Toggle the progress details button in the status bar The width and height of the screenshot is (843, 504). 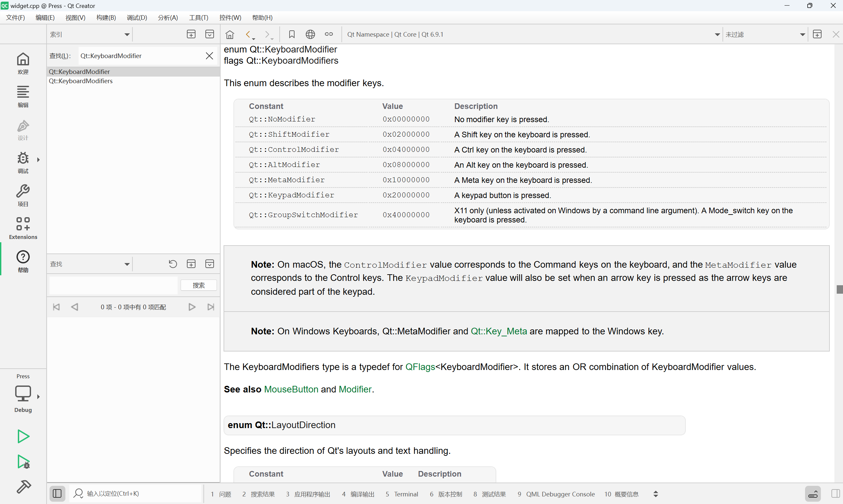pos(813,493)
